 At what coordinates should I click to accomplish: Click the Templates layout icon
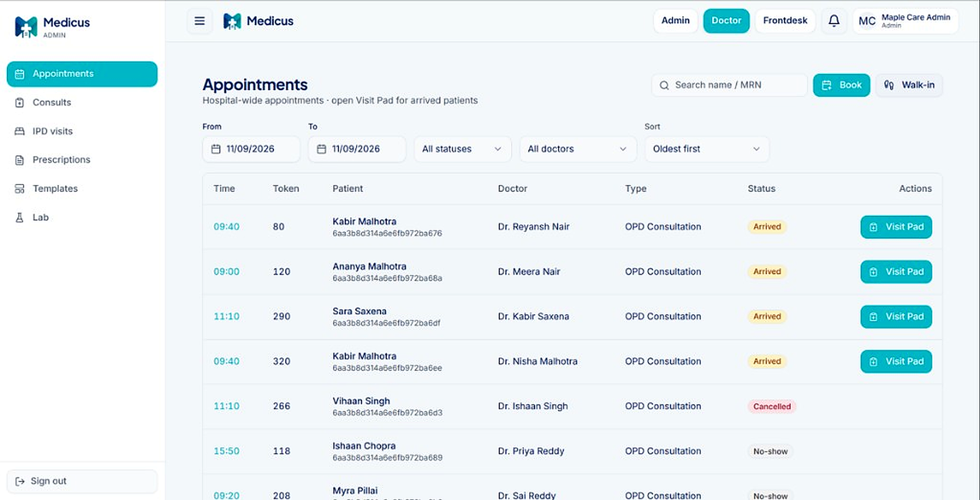[x=19, y=189]
